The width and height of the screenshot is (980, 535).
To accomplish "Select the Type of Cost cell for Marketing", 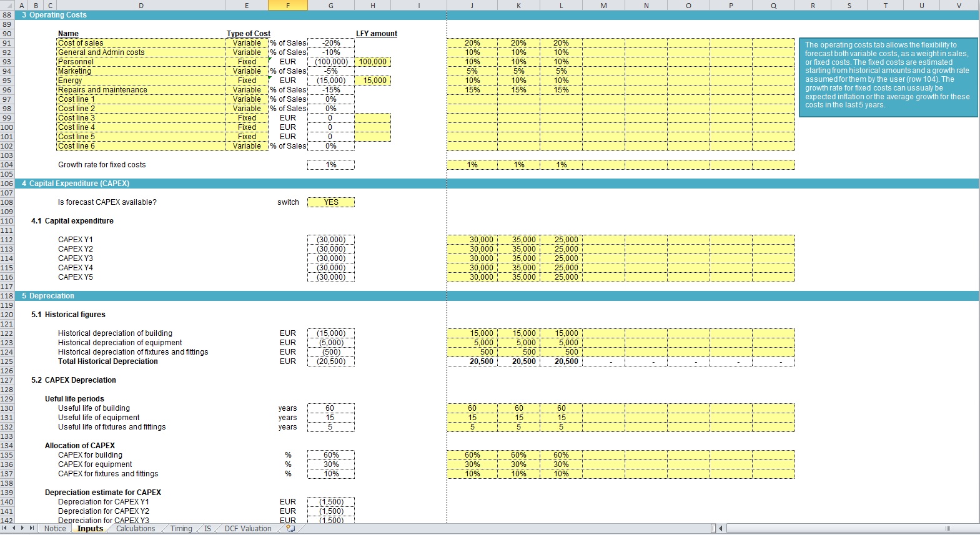I will coord(247,71).
